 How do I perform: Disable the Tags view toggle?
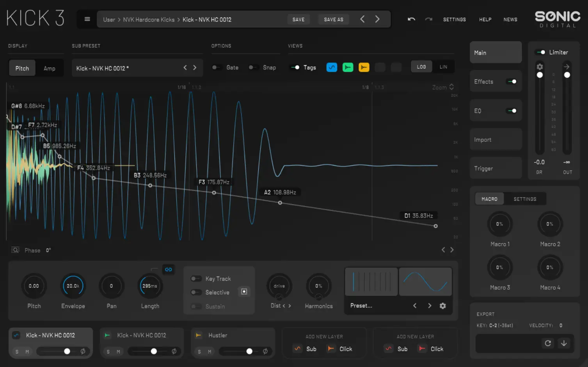(295, 67)
